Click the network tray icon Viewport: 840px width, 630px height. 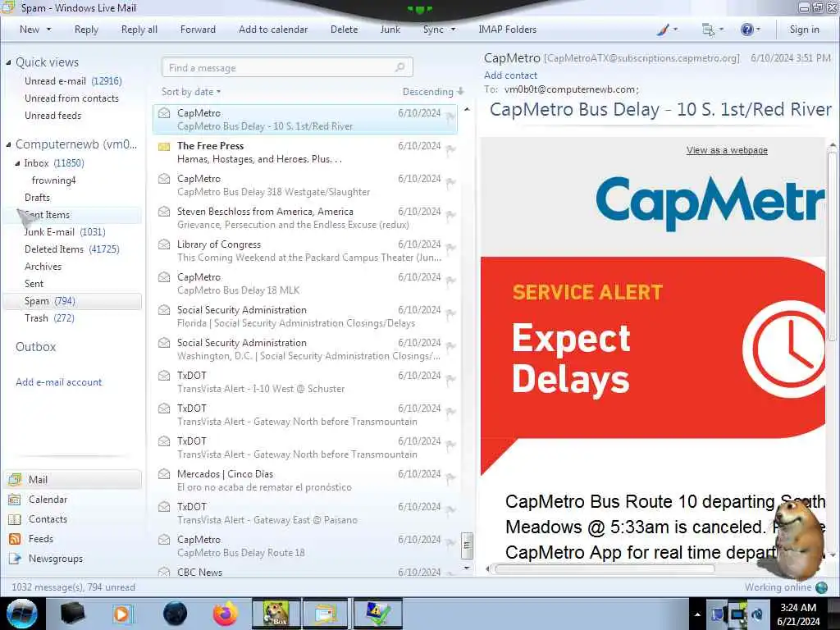737,614
